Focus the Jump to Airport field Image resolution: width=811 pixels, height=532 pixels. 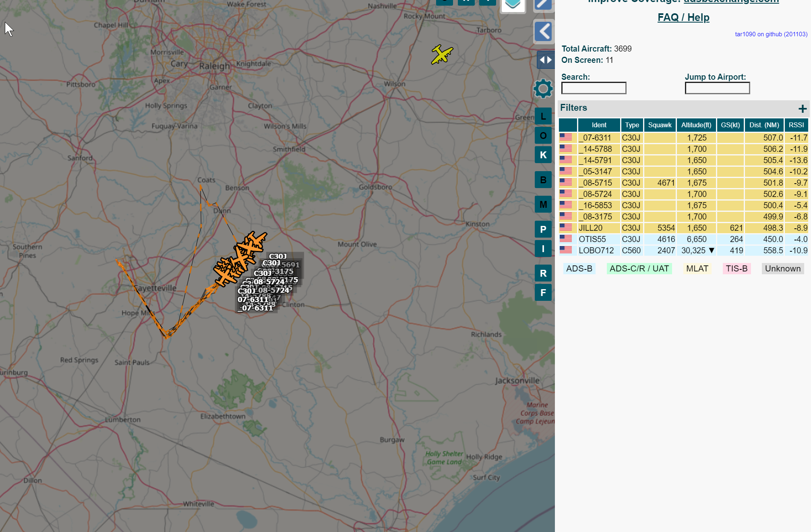tap(717, 88)
